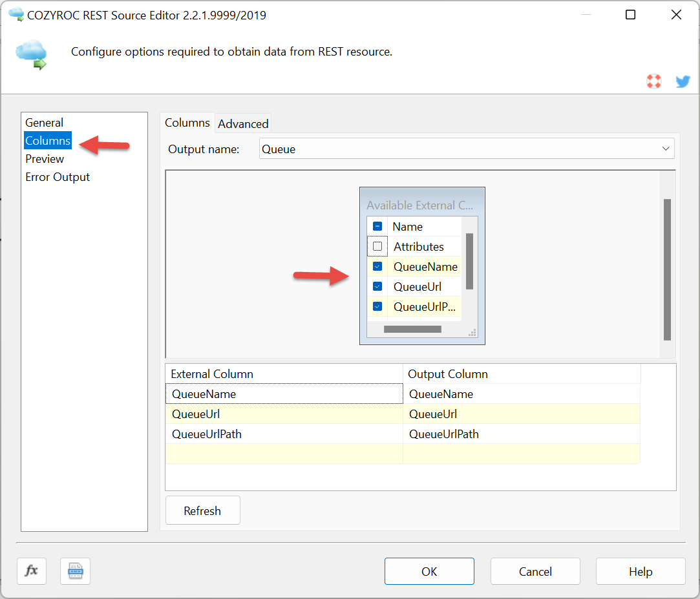Open Help for the editor

tap(641, 571)
